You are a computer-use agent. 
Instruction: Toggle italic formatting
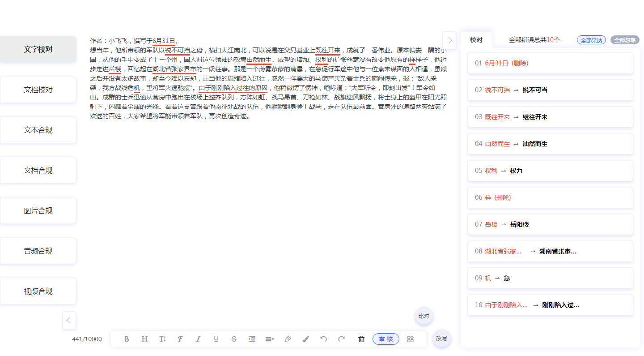click(198, 339)
